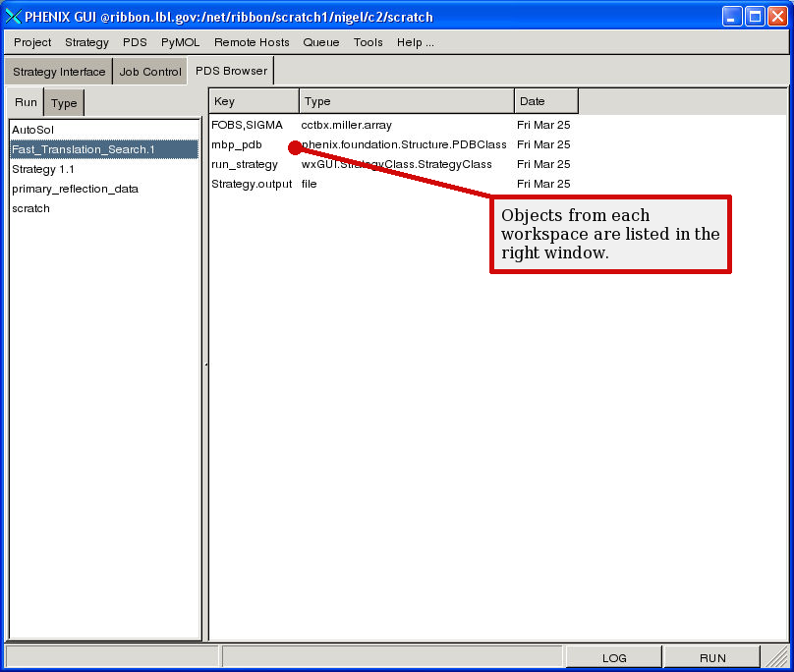Open the Help menu
The image size is (794, 672).
(415, 42)
